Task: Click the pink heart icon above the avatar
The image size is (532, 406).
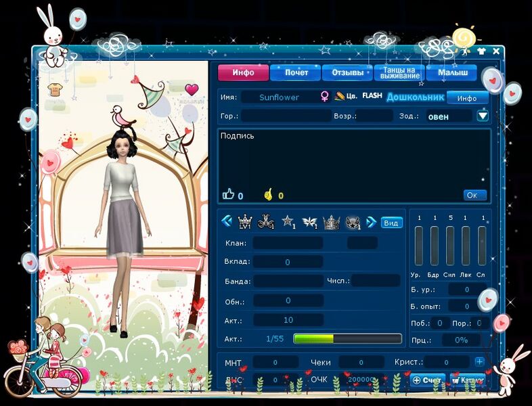Action: (x=192, y=89)
